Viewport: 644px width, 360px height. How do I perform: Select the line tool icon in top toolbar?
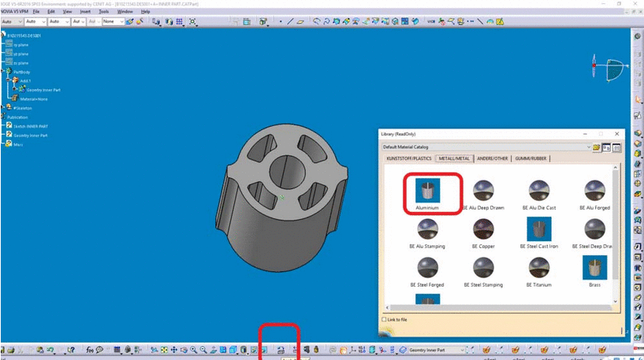tap(292, 22)
